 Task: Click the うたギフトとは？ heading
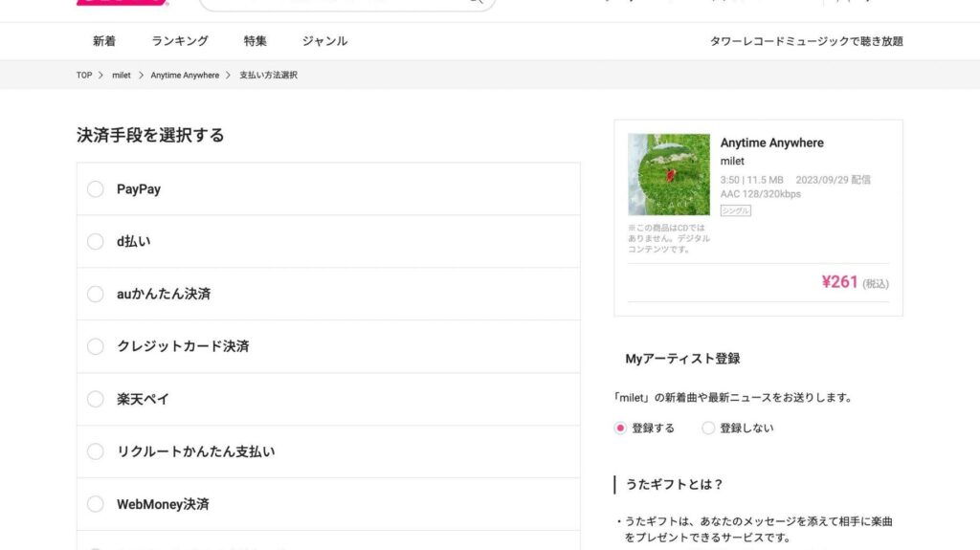click(x=675, y=484)
